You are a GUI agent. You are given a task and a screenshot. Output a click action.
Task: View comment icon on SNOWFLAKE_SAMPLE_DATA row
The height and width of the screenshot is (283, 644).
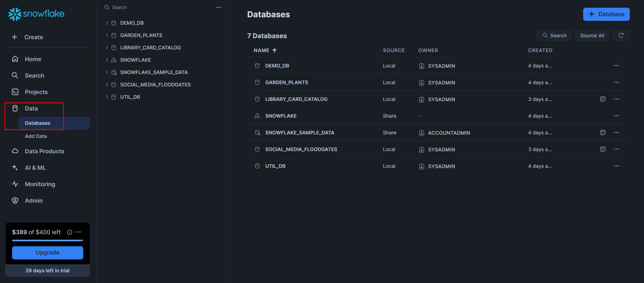click(603, 133)
